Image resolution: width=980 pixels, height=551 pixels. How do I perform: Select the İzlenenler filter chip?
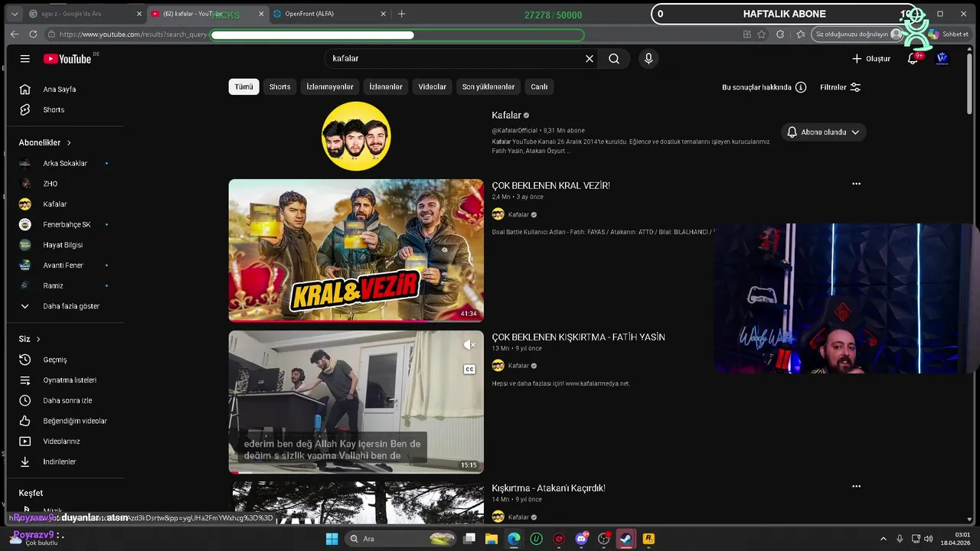[386, 87]
